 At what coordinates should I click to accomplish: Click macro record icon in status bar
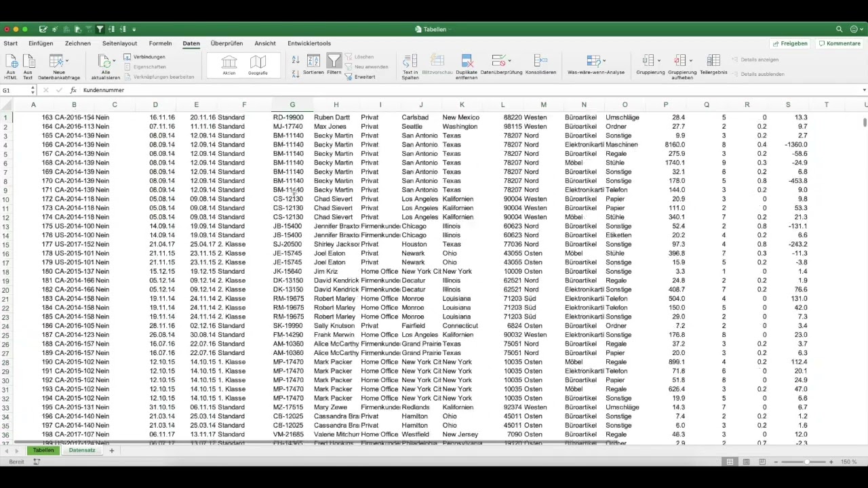(37, 462)
